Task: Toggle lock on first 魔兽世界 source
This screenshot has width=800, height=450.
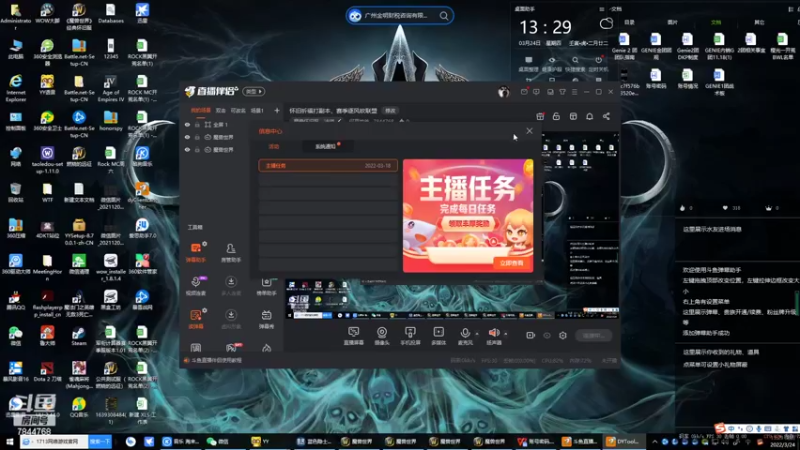Action: coord(197,137)
